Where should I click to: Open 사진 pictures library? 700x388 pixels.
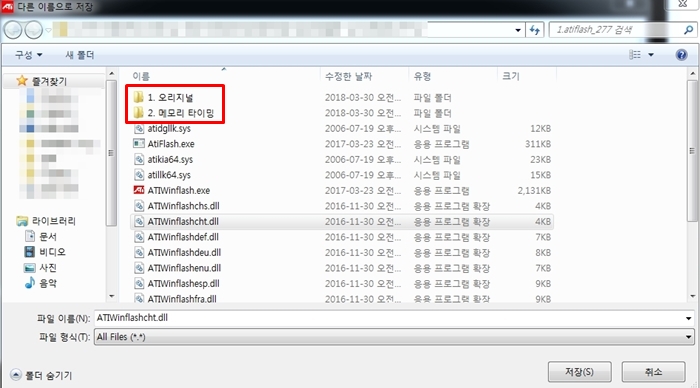coord(40,267)
